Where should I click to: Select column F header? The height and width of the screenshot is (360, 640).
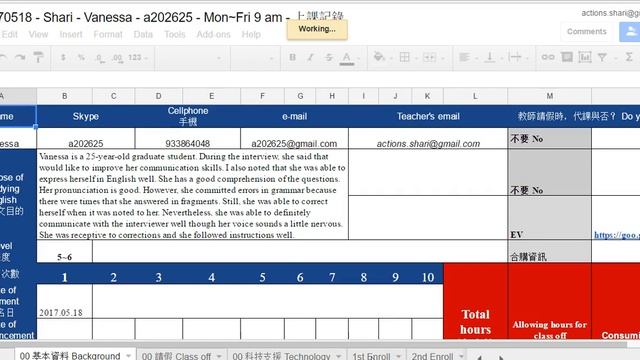[262, 96]
